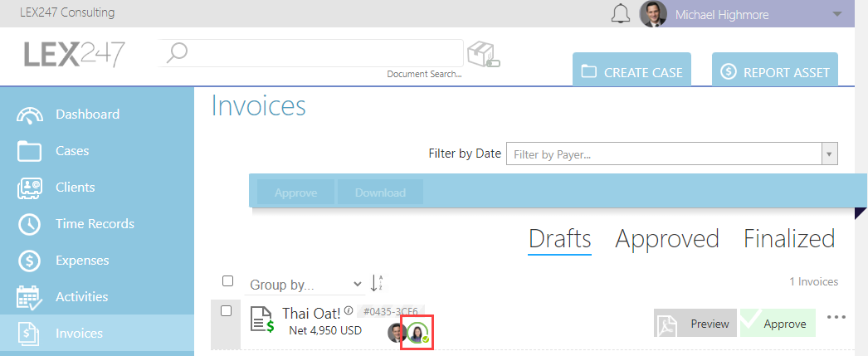
Task: Click the CREATE CASE button
Action: click(631, 70)
